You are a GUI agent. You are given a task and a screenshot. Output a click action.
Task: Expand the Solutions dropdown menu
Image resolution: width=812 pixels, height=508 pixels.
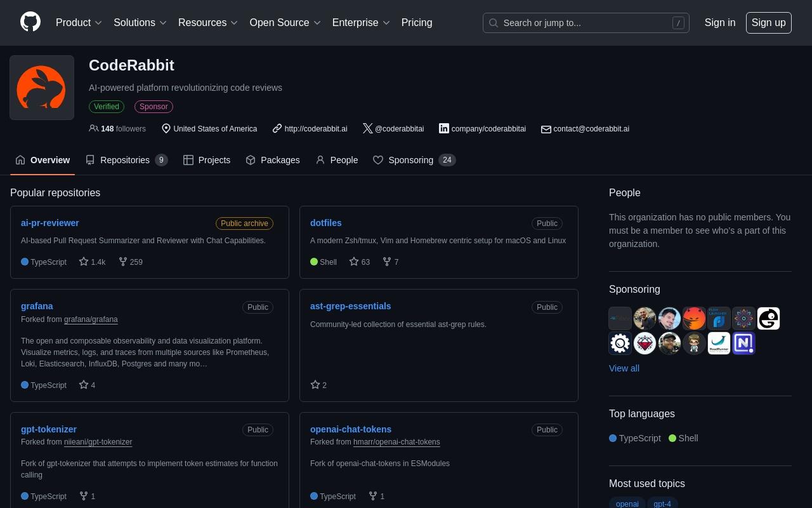pyautogui.click(x=140, y=22)
